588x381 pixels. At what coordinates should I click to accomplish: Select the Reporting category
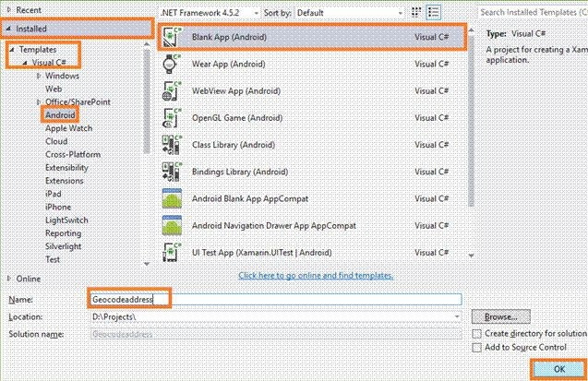point(63,233)
